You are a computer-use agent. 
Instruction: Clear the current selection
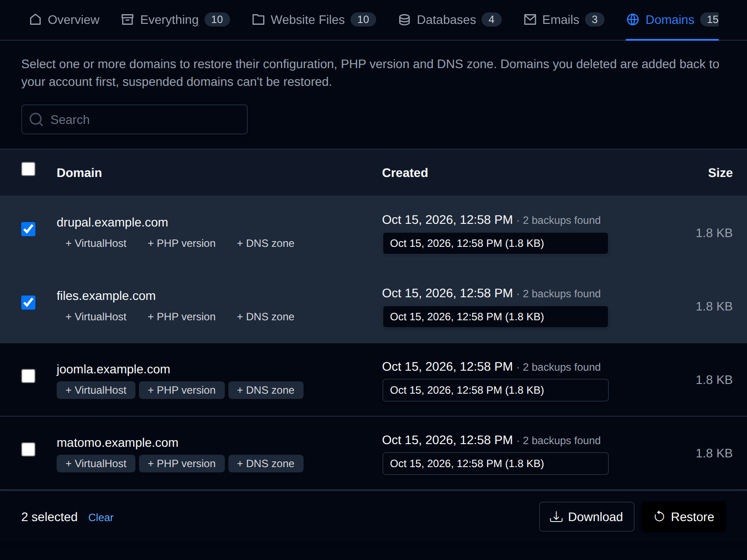click(x=101, y=518)
